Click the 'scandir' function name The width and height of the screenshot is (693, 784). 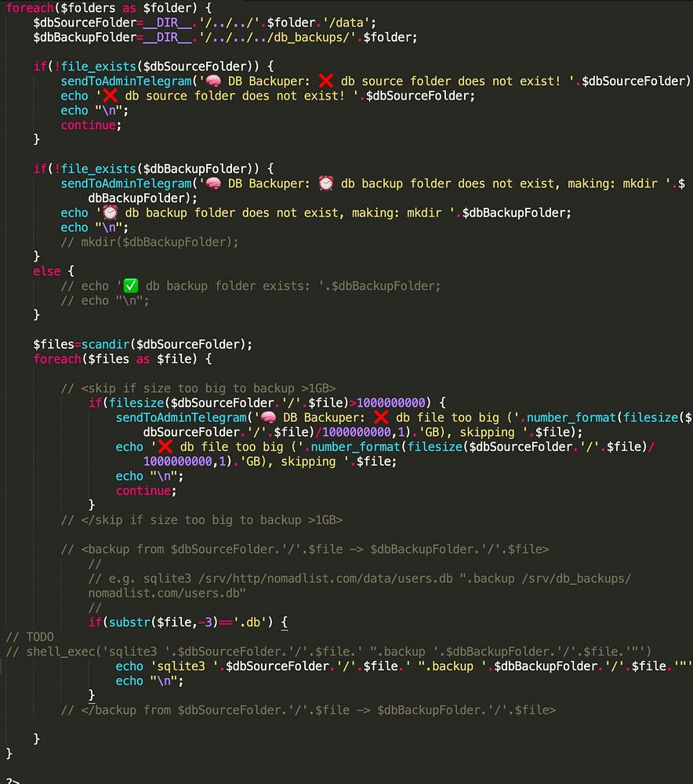click(x=105, y=344)
